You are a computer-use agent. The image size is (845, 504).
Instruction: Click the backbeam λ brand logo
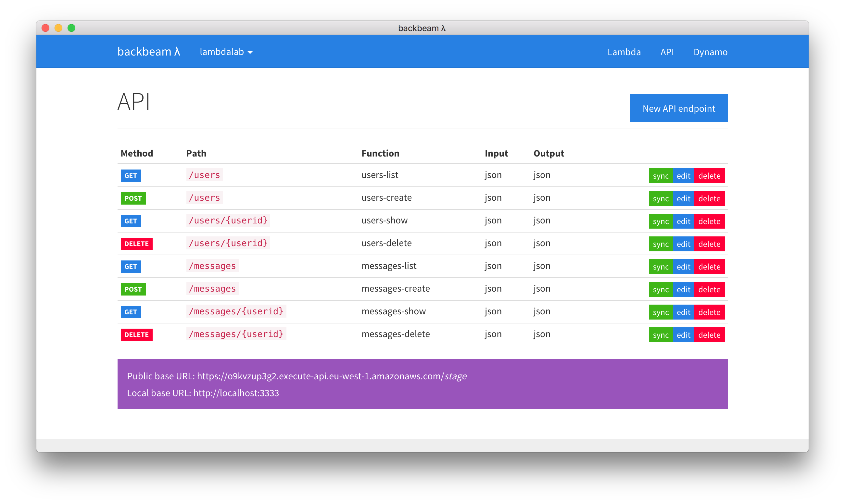(x=148, y=52)
